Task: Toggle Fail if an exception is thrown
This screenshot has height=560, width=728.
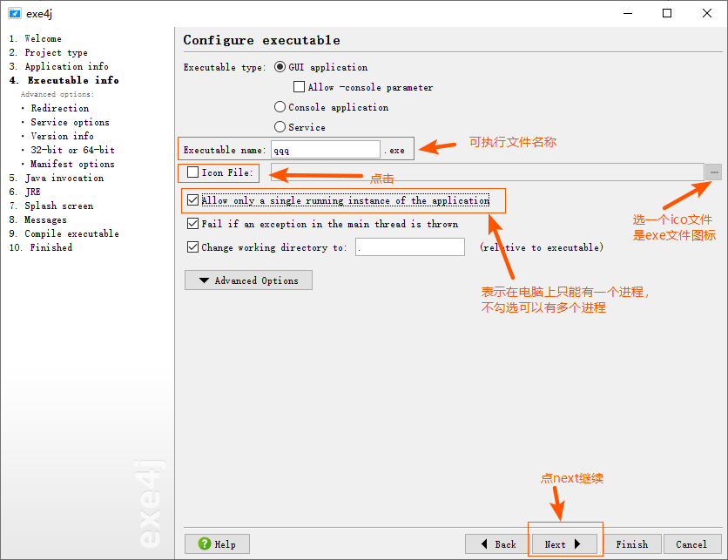Action: coord(192,224)
